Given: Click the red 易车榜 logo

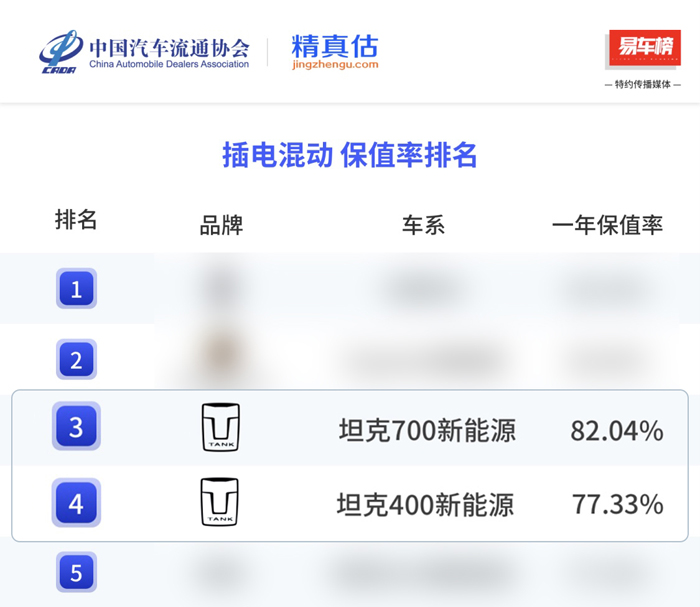Looking at the screenshot, I should pos(643,48).
